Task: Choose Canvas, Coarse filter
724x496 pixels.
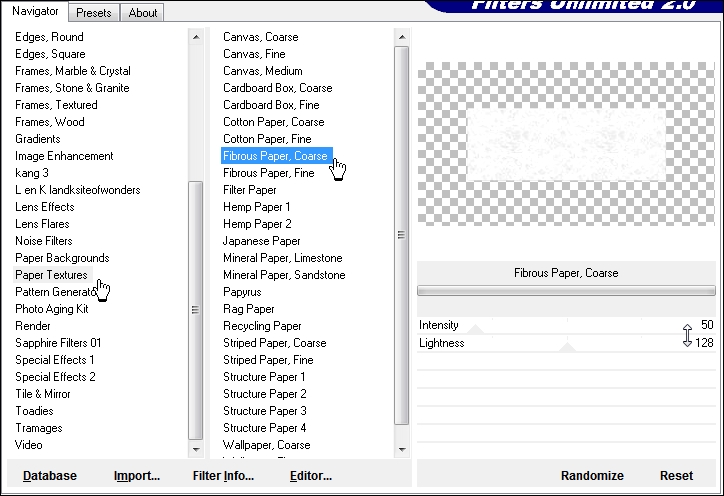Action: click(x=260, y=37)
